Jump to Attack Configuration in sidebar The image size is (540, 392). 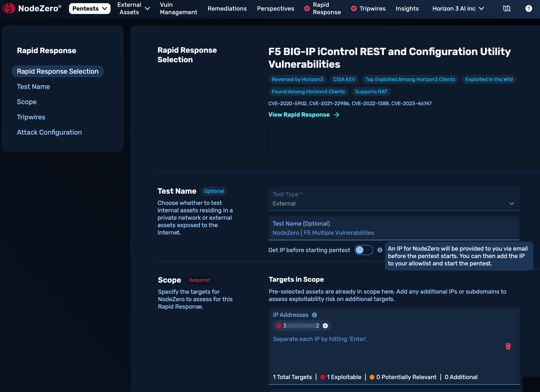pos(49,132)
